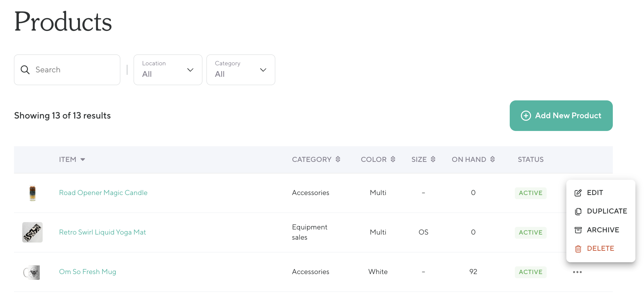
Task: Sort products by Size column
Action: (x=423, y=159)
